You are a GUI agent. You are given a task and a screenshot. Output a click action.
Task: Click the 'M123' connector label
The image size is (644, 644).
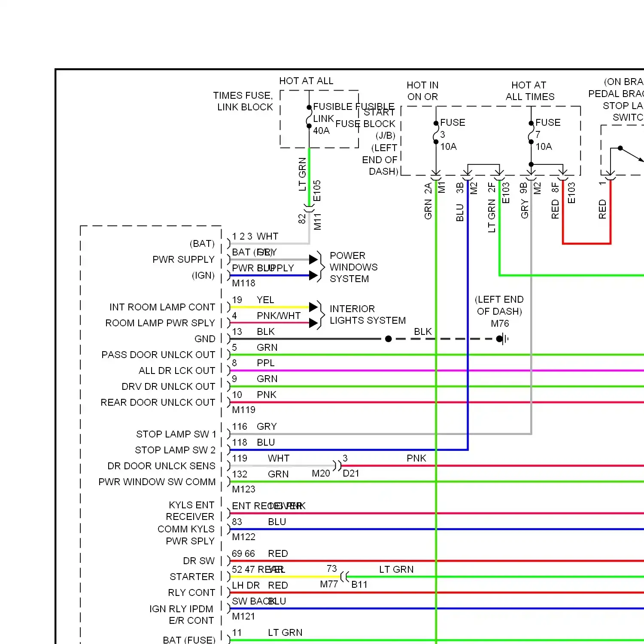(243, 489)
